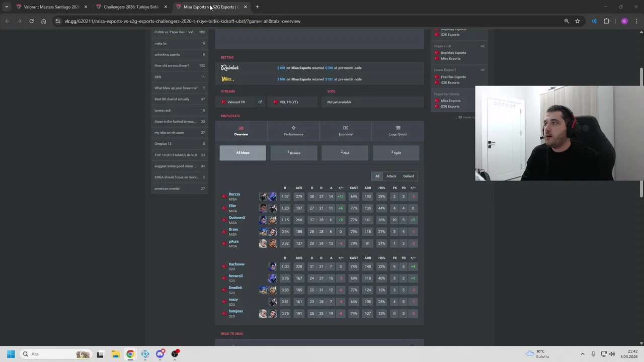
Task: Click the taskbar search box 'Ara'
Action: click(x=56, y=354)
